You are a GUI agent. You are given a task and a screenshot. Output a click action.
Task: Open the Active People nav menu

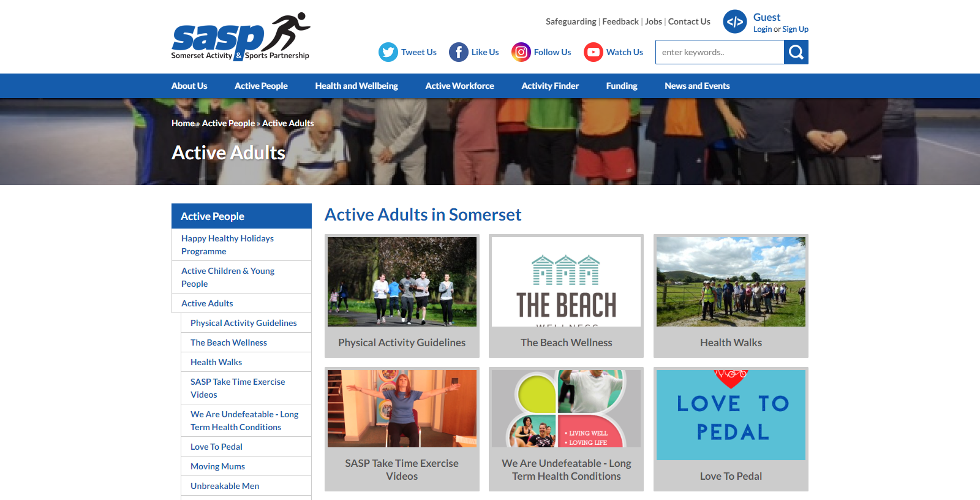pyautogui.click(x=261, y=86)
